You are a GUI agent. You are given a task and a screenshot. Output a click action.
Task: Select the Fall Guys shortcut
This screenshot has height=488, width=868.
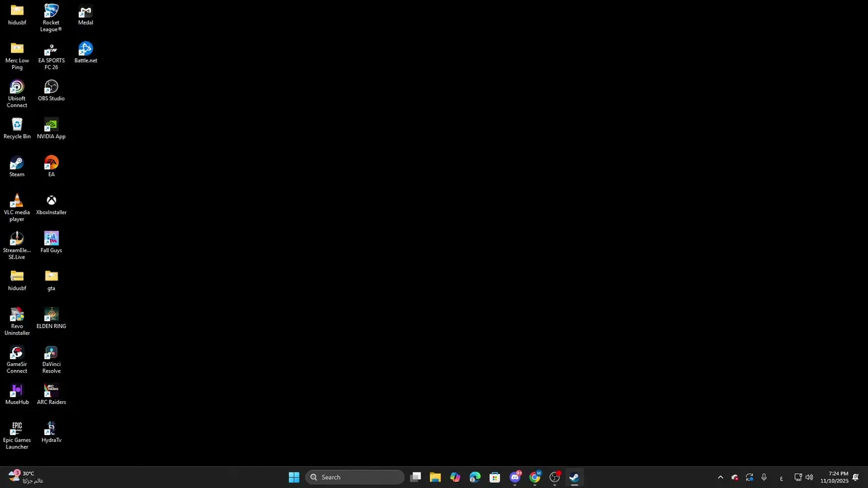[51, 243]
